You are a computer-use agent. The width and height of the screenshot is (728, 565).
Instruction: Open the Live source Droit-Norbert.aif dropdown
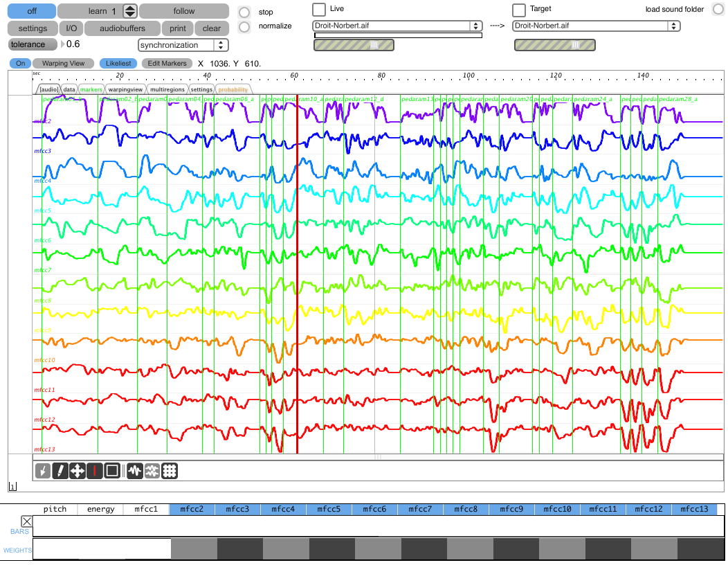coord(397,26)
